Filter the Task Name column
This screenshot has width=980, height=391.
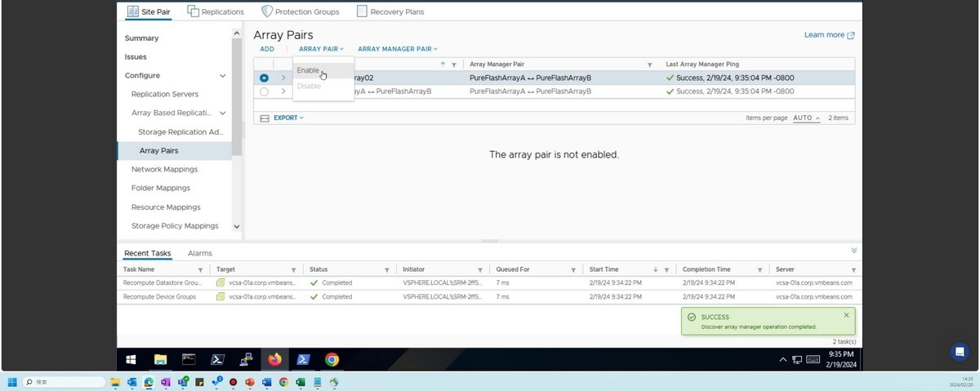pyautogui.click(x=200, y=270)
